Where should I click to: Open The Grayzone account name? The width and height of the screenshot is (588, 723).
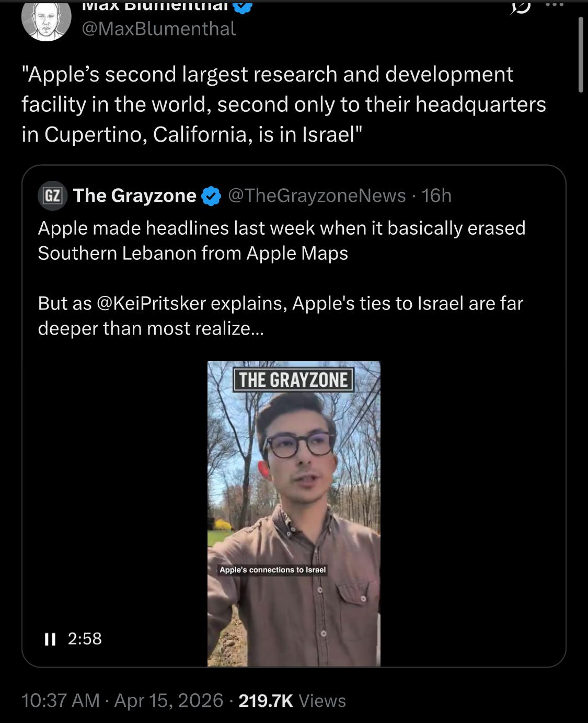pos(134,196)
